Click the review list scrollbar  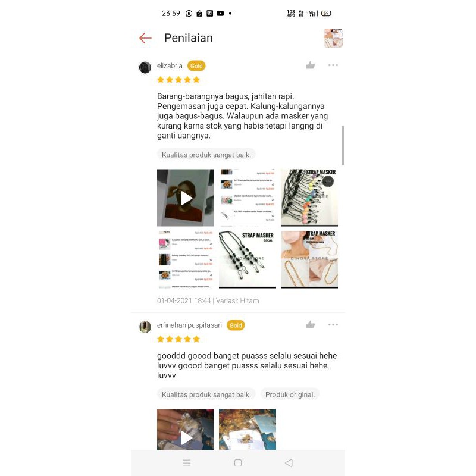tap(343, 145)
